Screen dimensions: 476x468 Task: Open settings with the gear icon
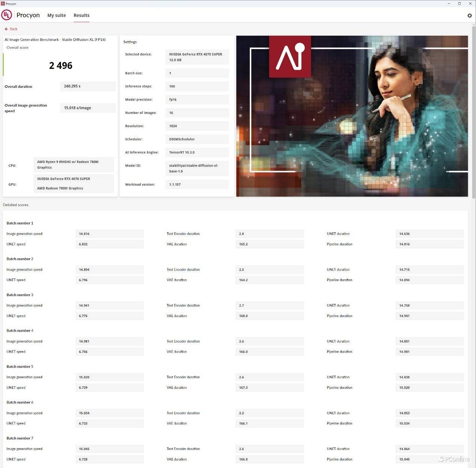click(x=469, y=16)
